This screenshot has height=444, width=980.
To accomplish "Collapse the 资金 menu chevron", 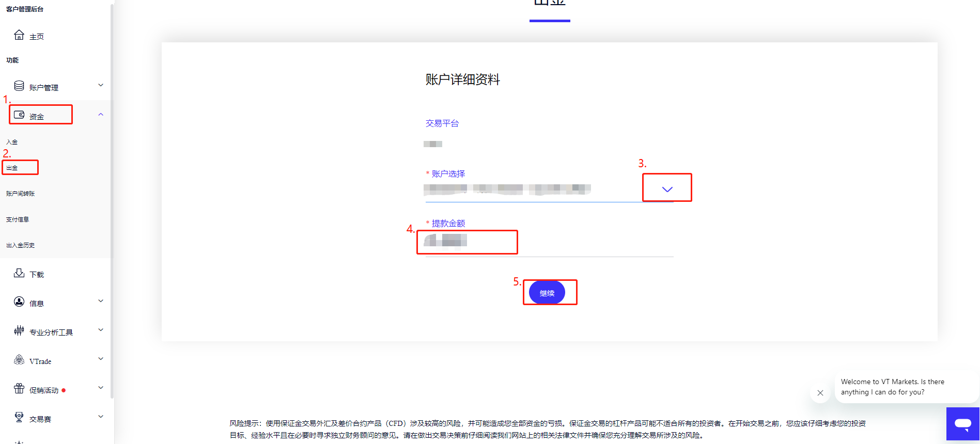I will [101, 115].
